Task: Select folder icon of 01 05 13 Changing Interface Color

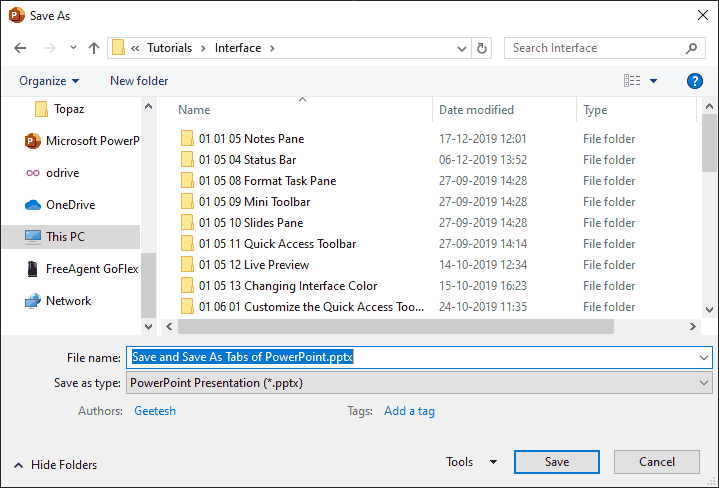Action: (187, 286)
